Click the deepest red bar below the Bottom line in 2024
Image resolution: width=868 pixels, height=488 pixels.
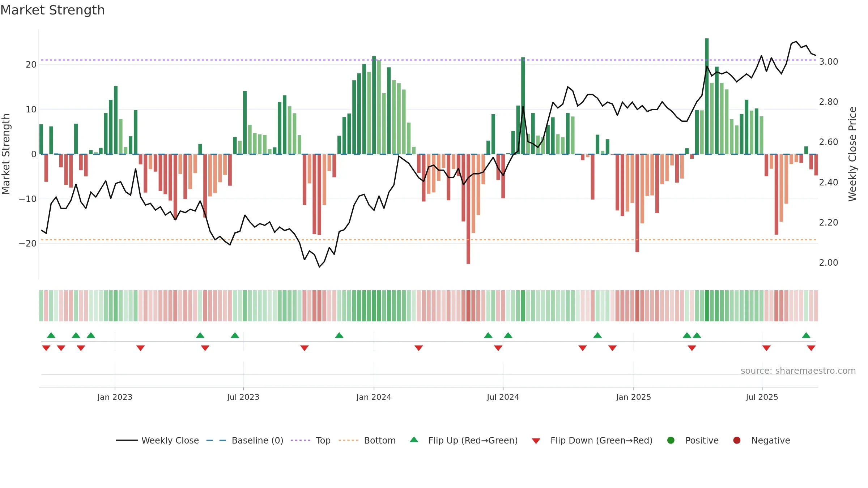pos(468,209)
